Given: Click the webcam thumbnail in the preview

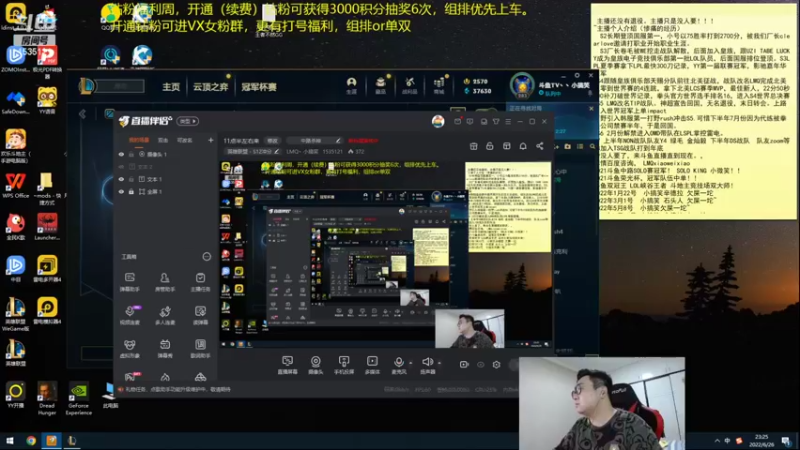Looking at the screenshot, I should point(469,329).
